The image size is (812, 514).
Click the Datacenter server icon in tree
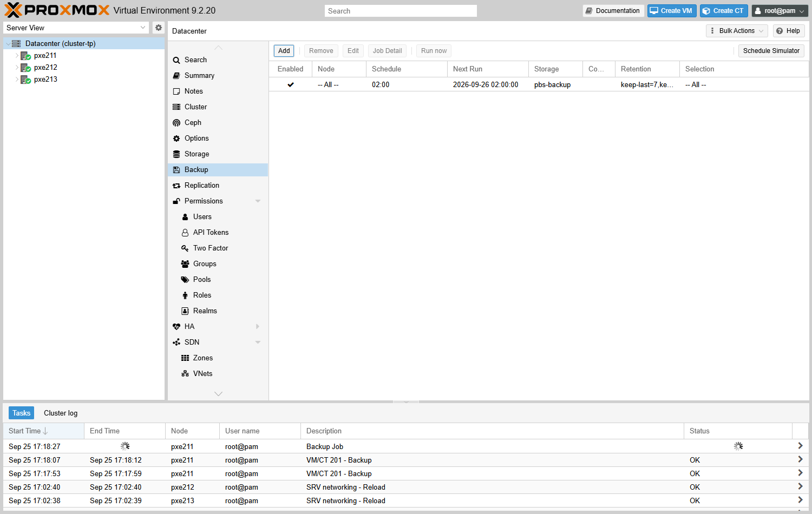coord(16,44)
